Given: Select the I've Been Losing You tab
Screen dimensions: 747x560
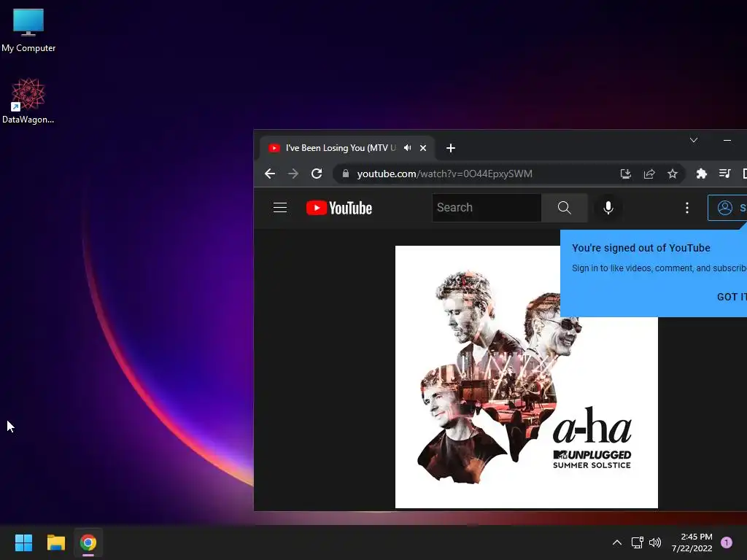Looking at the screenshot, I should coord(341,148).
